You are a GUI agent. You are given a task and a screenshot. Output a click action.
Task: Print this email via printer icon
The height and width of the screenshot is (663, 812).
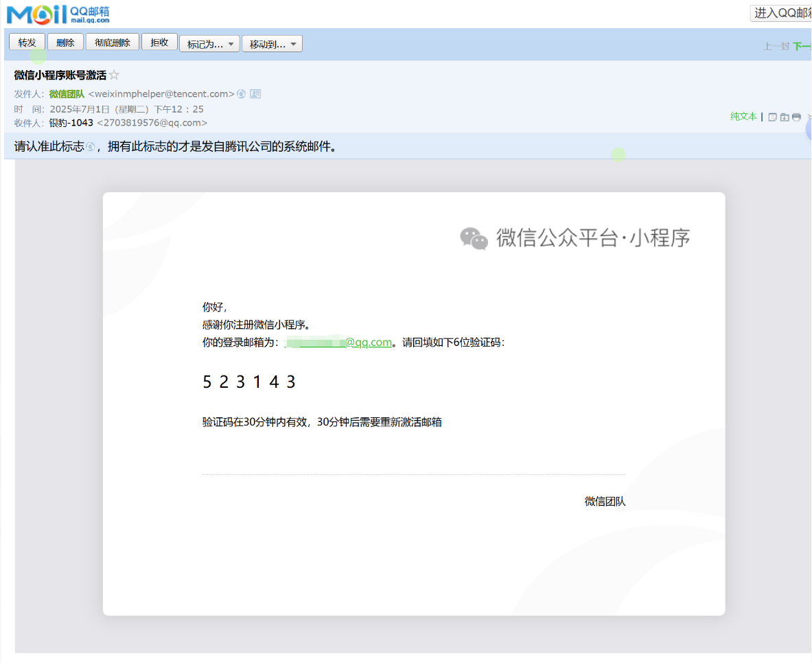pos(796,117)
